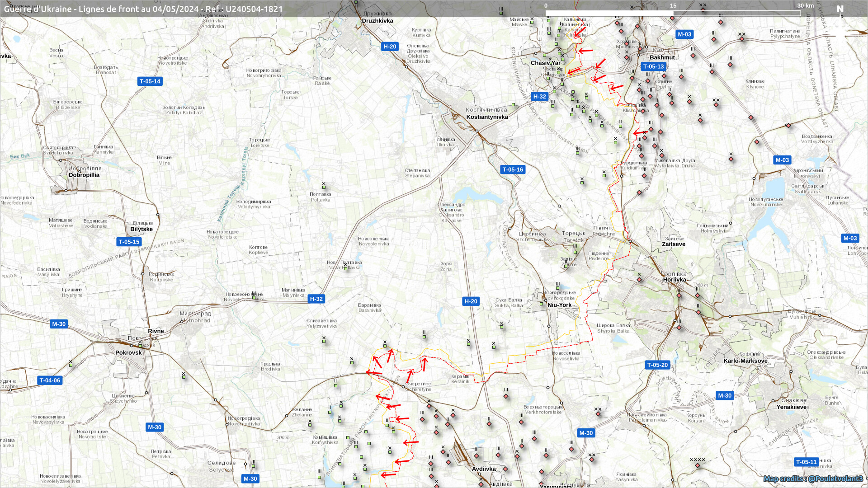Screen dimensions: 868x488
Task: Click the Bakhmut city label
Action: click(x=662, y=57)
